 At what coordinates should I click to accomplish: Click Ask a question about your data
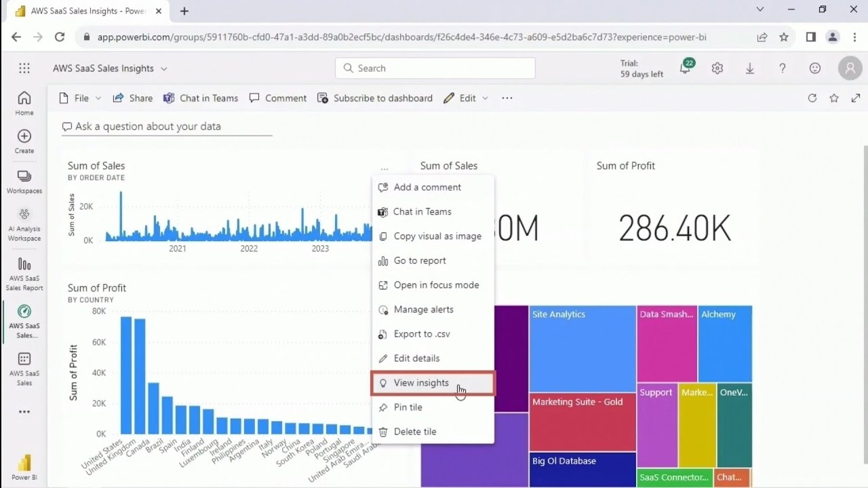pos(166,127)
